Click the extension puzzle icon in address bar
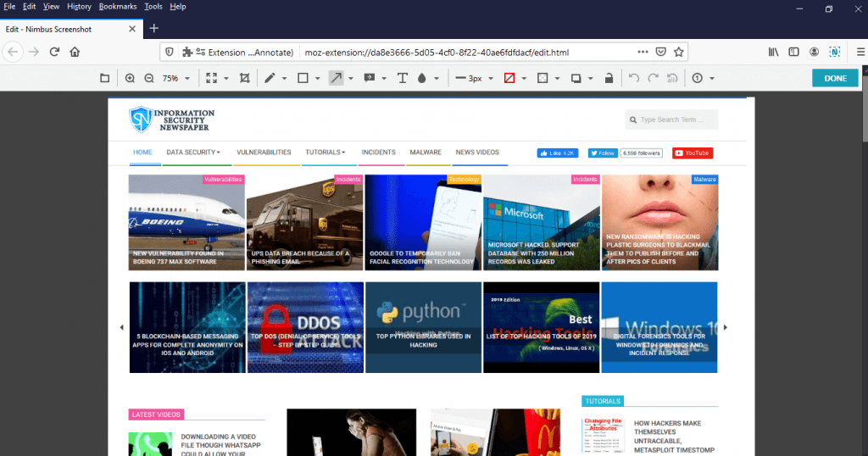868x456 pixels. (187, 52)
